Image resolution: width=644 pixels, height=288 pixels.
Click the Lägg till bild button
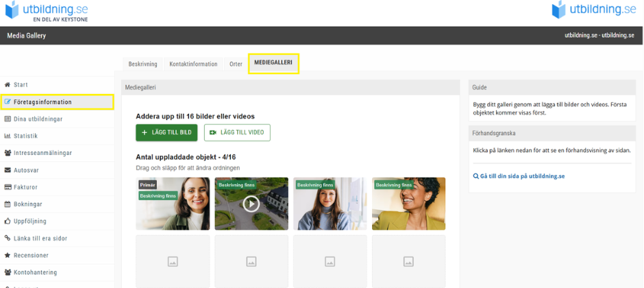166,133
